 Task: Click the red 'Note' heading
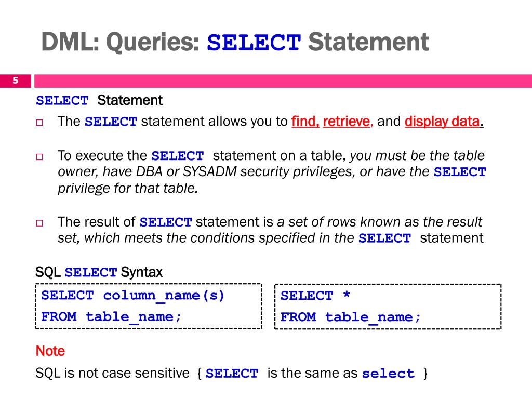click(x=50, y=351)
